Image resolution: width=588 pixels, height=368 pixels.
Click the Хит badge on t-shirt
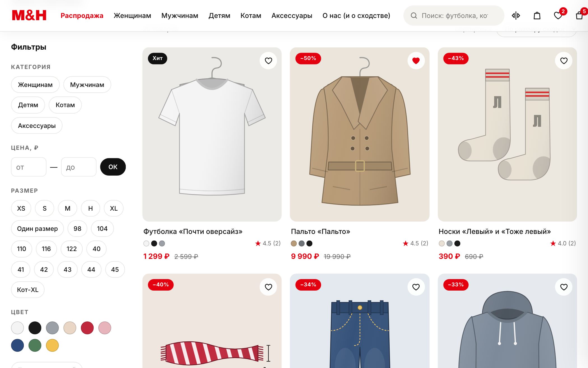(157, 58)
